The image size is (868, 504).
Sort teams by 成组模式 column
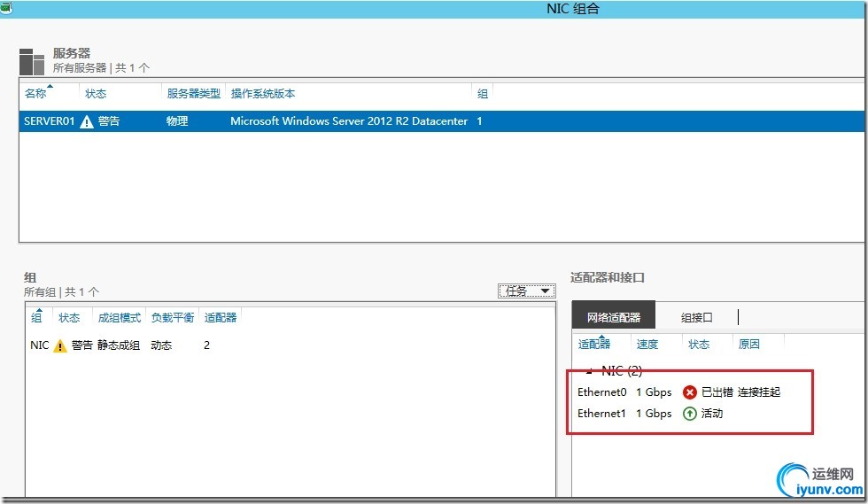pos(120,317)
